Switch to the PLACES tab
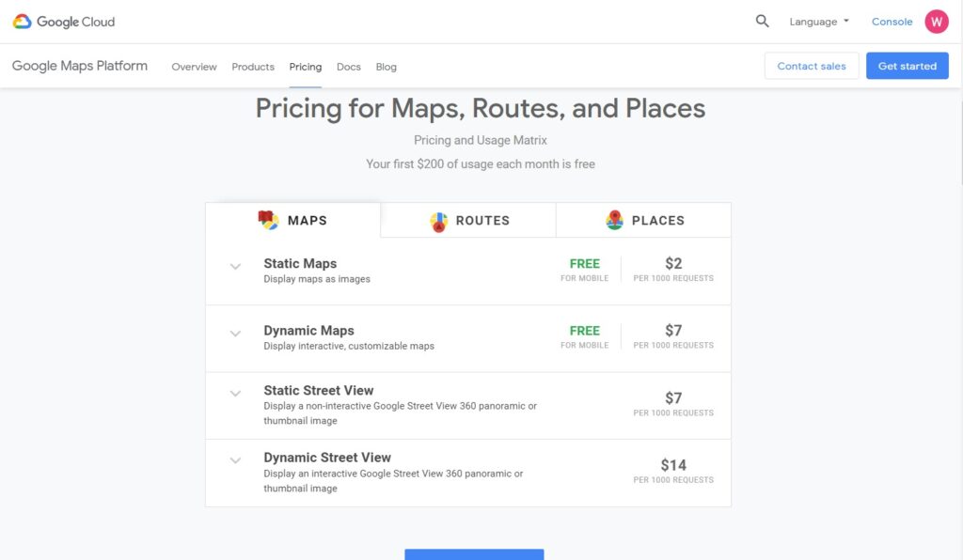This screenshot has width=963, height=560. [643, 220]
